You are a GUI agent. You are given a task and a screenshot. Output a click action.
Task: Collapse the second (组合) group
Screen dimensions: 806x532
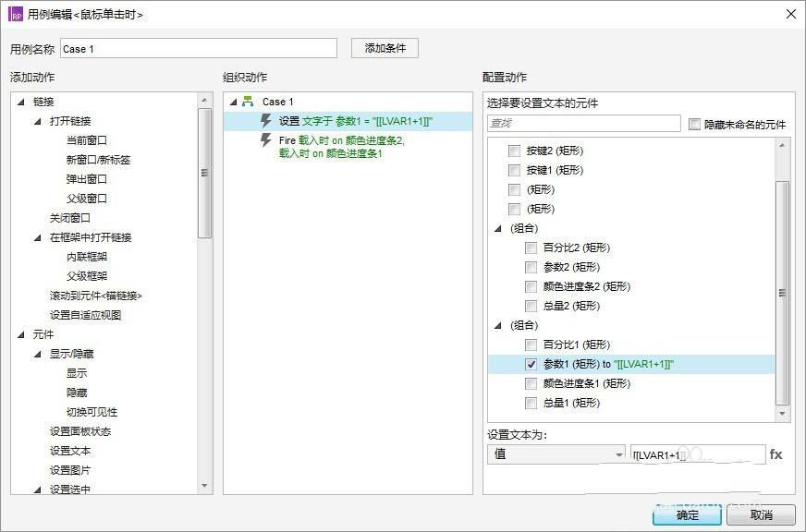(496, 325)
